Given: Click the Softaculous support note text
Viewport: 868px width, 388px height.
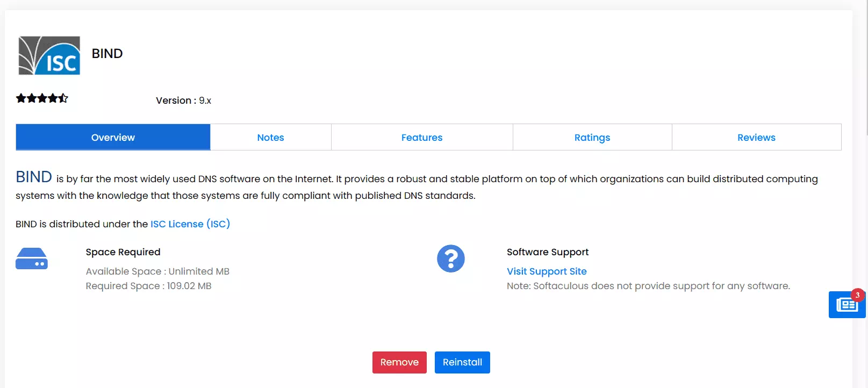Looking at the screenshot, I should [648, 286].
